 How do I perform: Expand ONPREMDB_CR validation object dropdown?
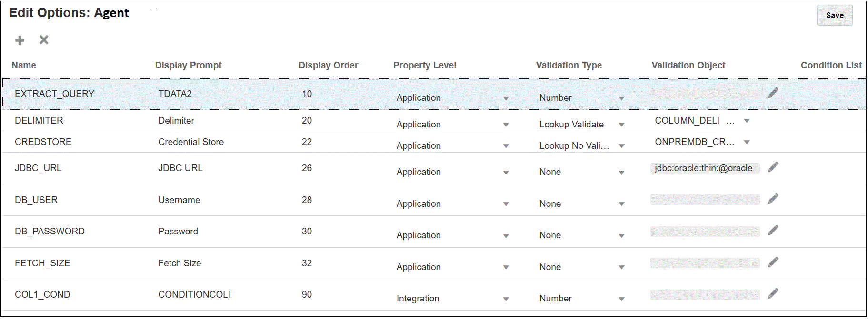(x=747, y=142)
